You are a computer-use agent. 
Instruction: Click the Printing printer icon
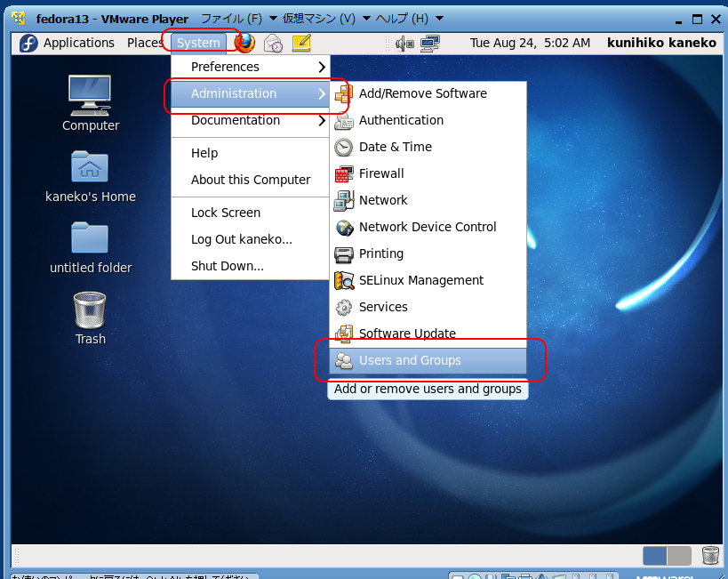[344, 254]
